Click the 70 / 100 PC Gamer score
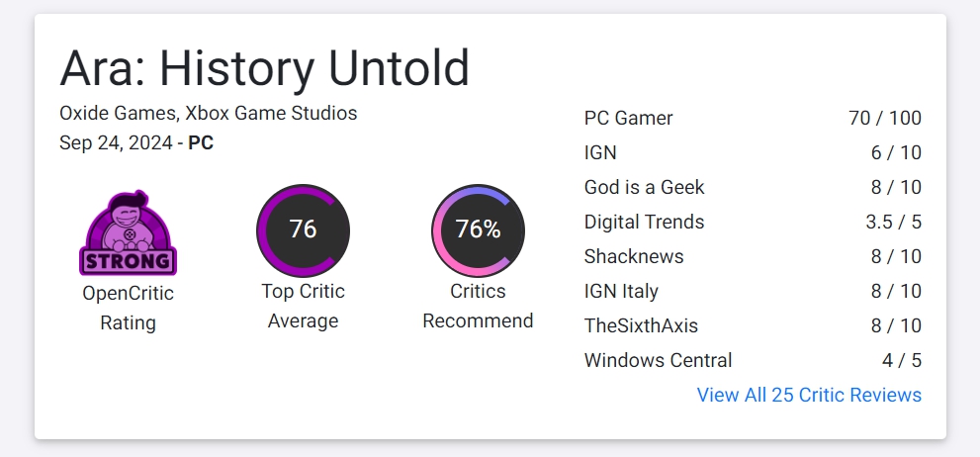 click(885, 118)
